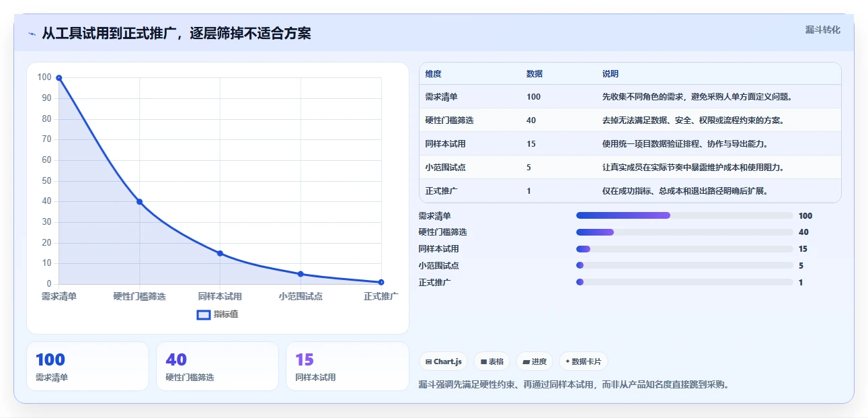Image resolution: width=868 pixels, height=418 pixels.
Task: Open the 15 同样本试用 data card
Action: click(348, 366)
